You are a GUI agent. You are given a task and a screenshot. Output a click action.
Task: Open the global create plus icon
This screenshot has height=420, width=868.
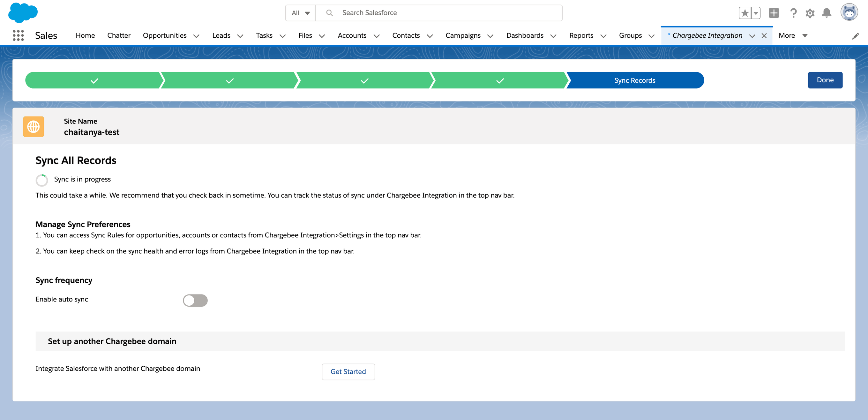[774, 13]
